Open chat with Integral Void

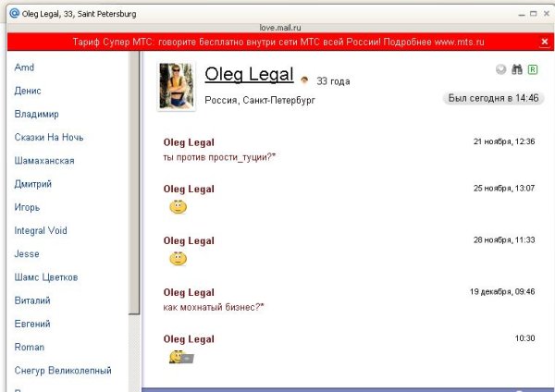(41, 230)
